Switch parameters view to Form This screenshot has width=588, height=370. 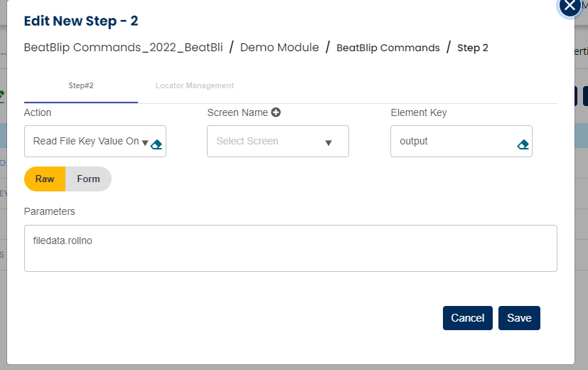pyautogui.click(x=88, y=179)
